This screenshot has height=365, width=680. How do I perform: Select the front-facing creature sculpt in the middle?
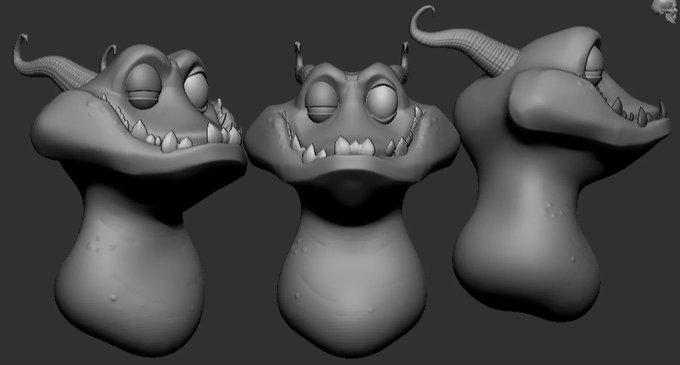click(x=352, y=199)
